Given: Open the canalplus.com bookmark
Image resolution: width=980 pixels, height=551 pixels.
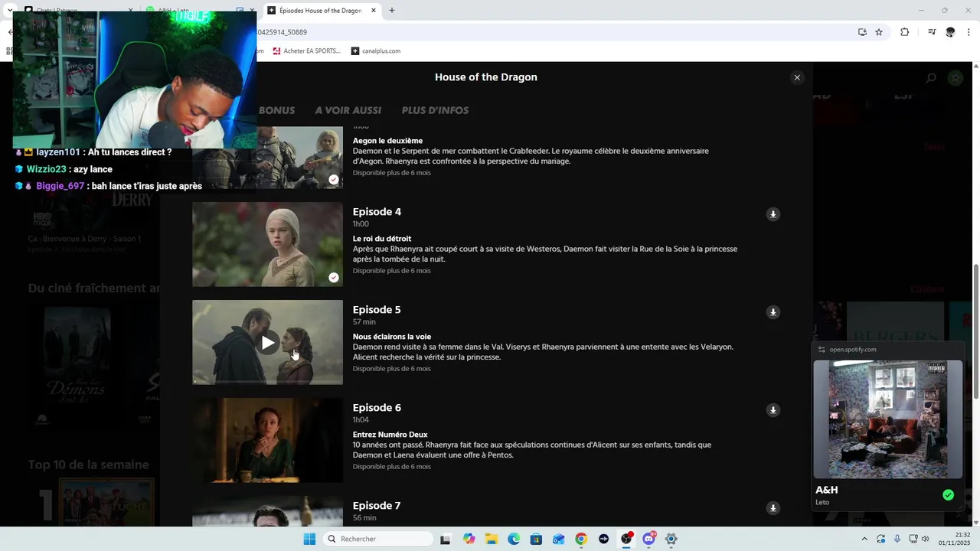Looking at the screenshot, I should [376, 51].
